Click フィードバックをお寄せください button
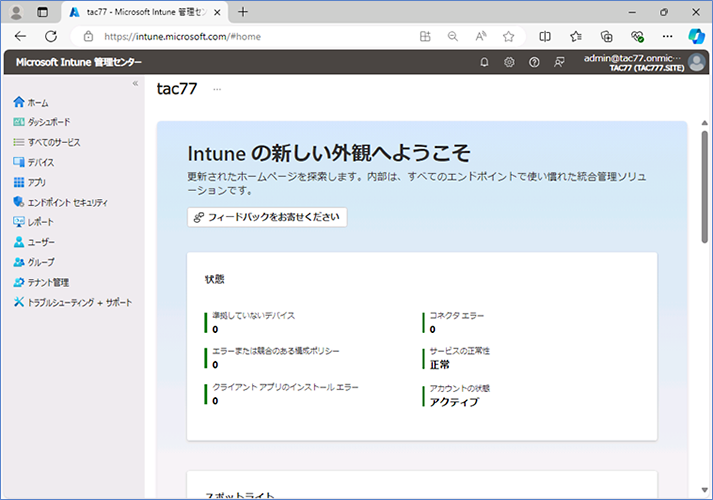 (x=267, y=217)
